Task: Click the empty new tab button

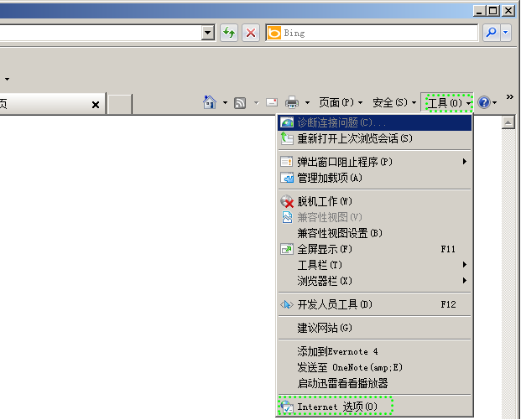Action: pos(120,104)
